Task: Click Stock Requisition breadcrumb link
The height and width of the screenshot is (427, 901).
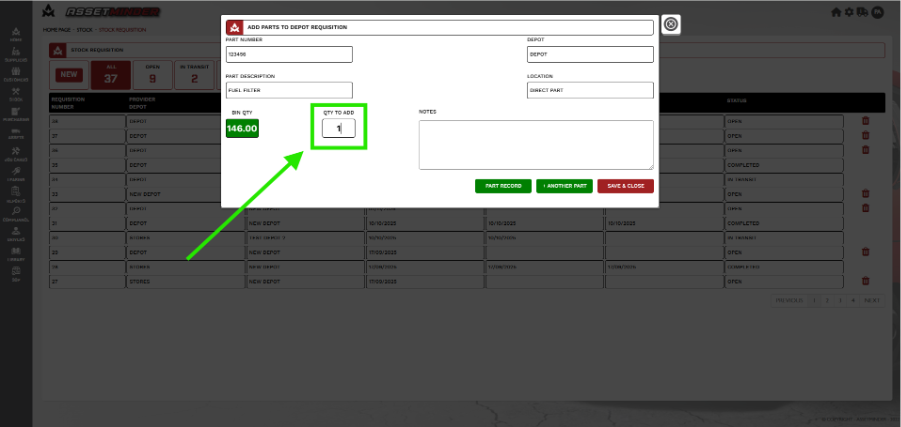Action: 122,29
